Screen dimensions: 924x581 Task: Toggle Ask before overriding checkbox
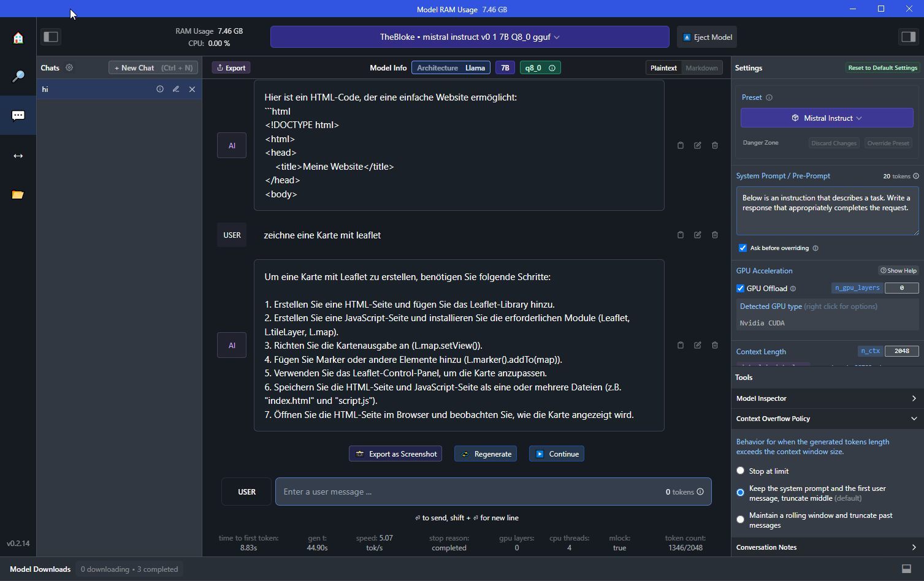tap(743, 248)
